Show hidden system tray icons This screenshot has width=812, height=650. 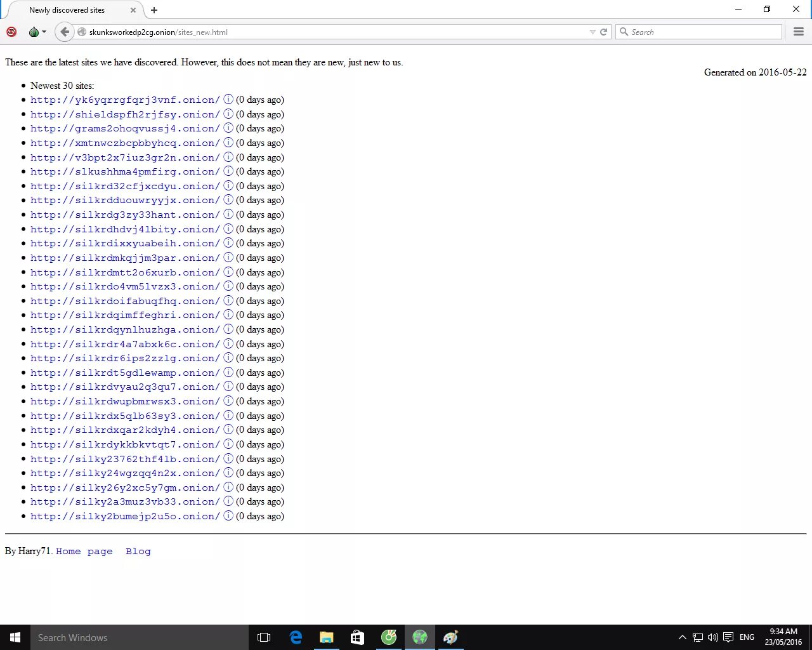point(683,637)
